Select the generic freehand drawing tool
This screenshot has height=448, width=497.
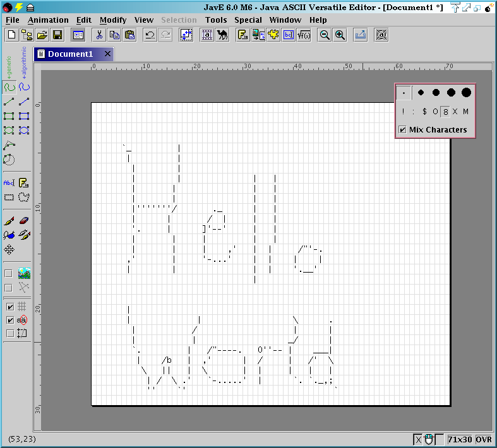pos(9,87)
